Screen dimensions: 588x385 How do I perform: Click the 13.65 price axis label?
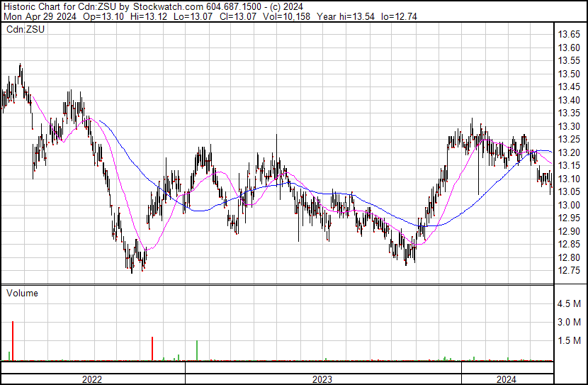click(x=570, y=35)
